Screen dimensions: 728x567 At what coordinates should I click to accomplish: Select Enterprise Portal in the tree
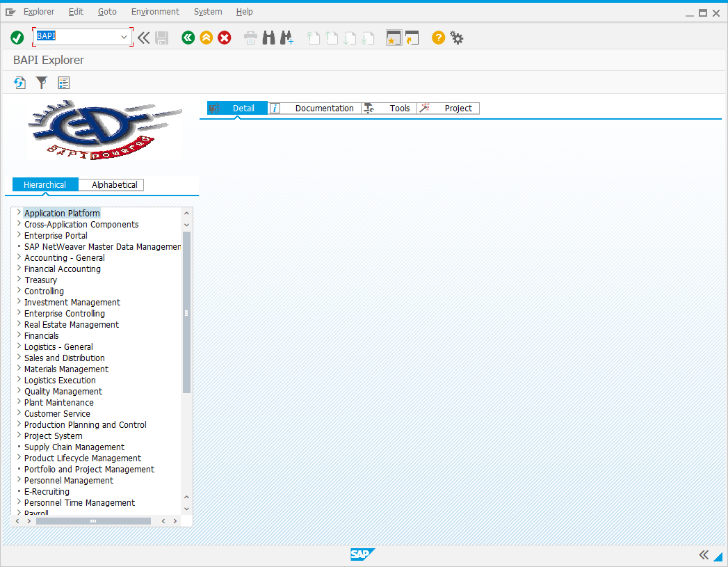pos(56,235)
